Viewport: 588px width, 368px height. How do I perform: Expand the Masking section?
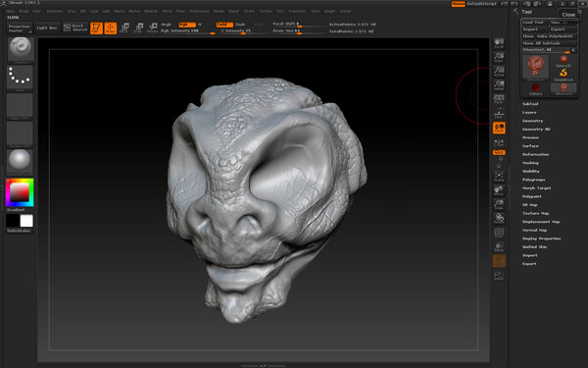[530, 163]
